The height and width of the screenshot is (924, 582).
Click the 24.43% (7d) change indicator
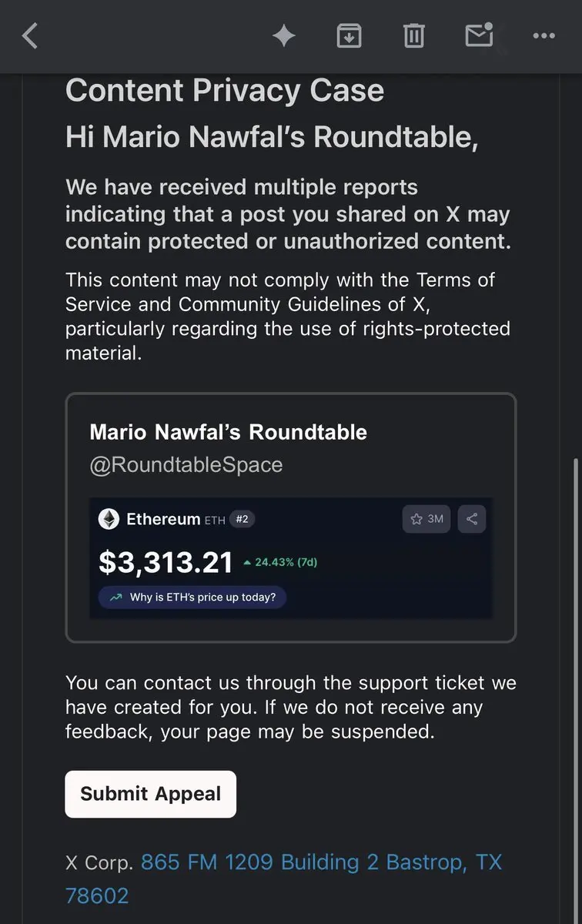pos(280,562)
